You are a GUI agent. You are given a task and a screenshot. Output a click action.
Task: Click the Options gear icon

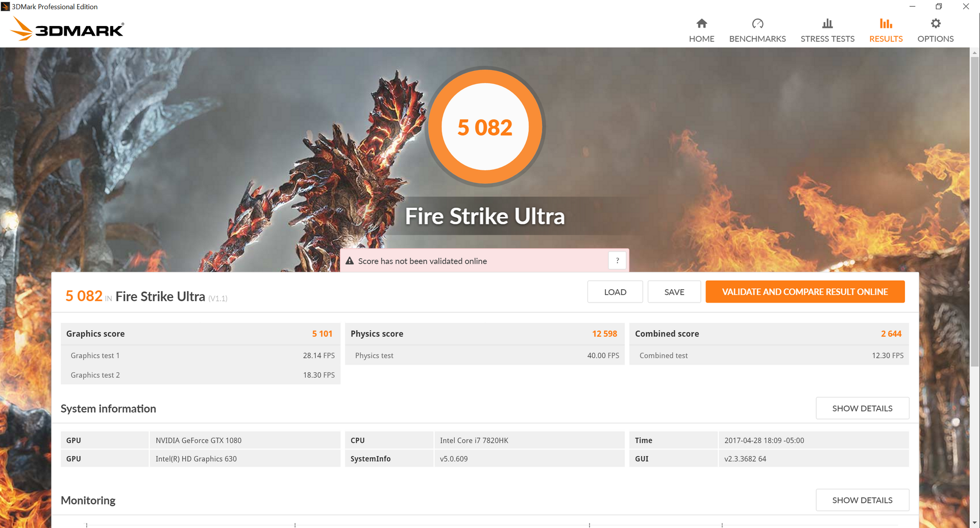936,23
